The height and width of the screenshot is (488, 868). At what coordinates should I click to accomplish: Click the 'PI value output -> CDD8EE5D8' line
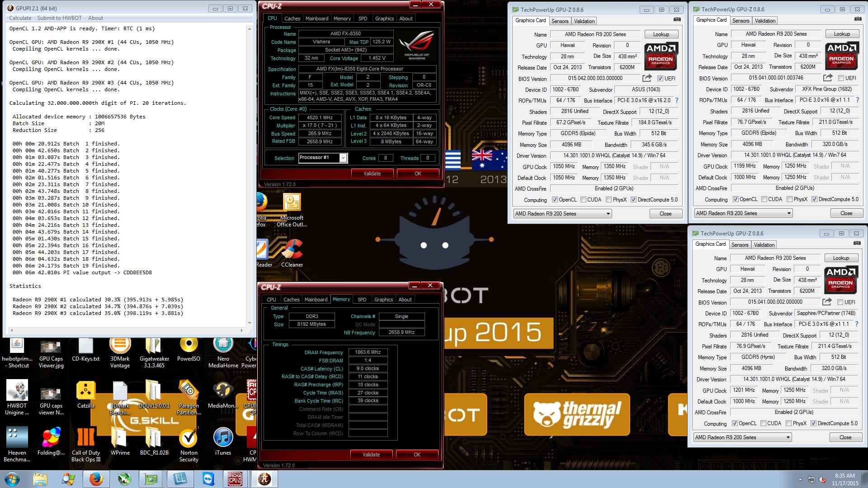pos(82,272)
